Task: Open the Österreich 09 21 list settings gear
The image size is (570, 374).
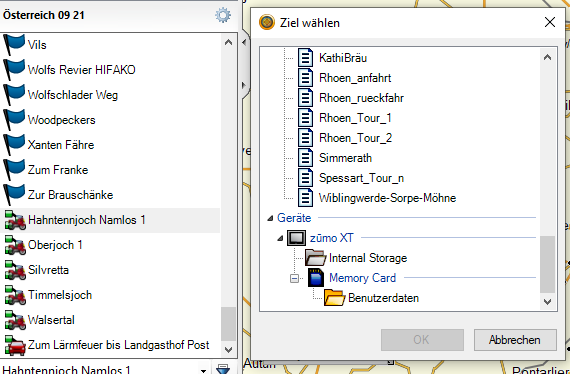Action: tap(223, 15)
